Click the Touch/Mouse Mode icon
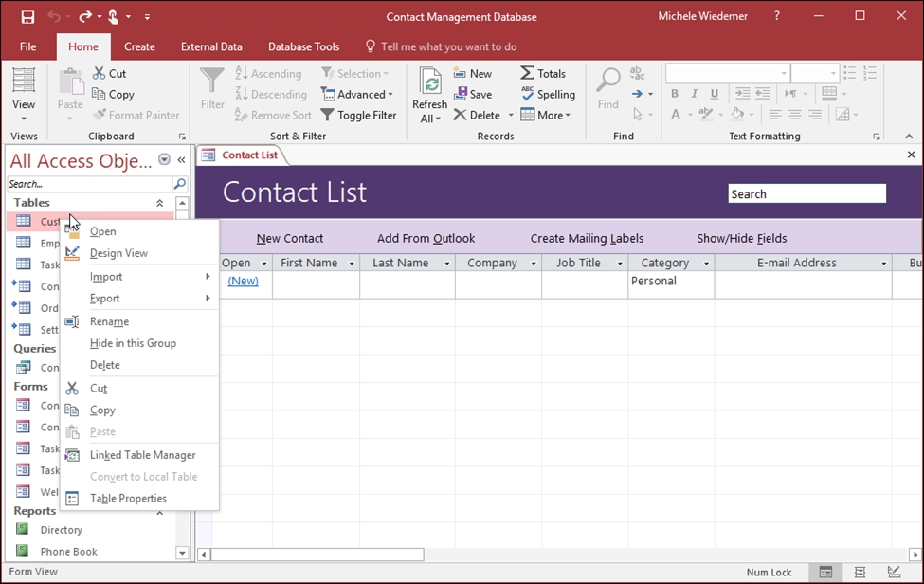The height and width of the screenshot is (584, 924). tap(113, 17)
